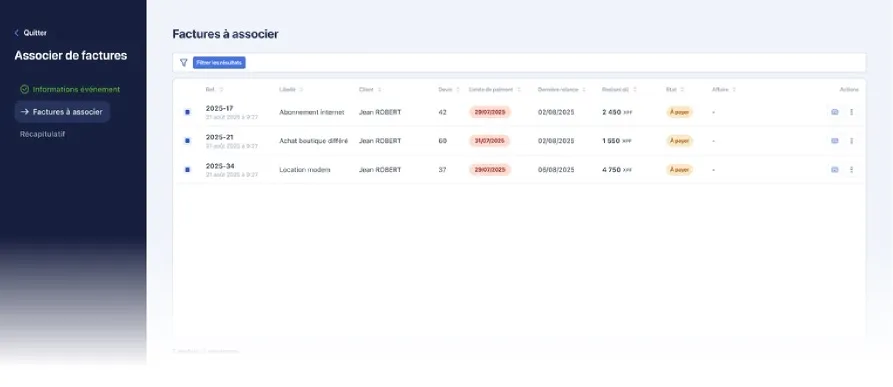Click the 29/07/2025 due date on row 2025-34
This screenshot has height=387, width=893.
pyautogui.click(x=490, y=170)
